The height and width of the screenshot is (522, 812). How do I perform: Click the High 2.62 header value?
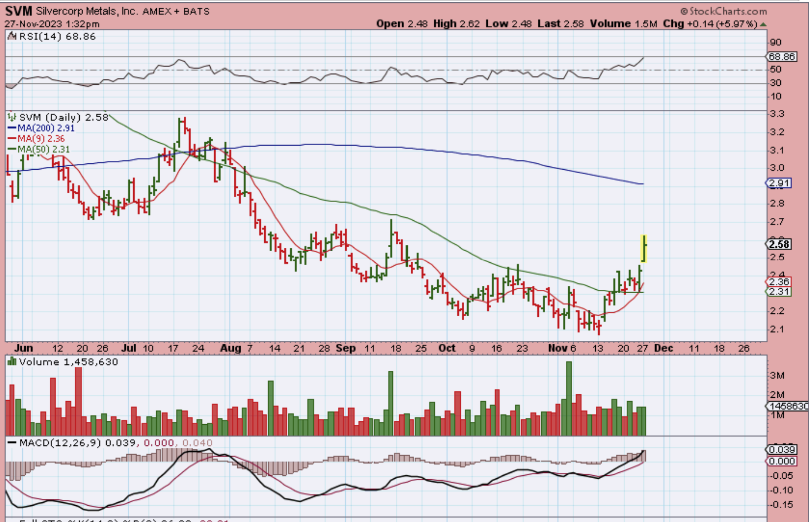pyautogui.click(x=457, y=24)
